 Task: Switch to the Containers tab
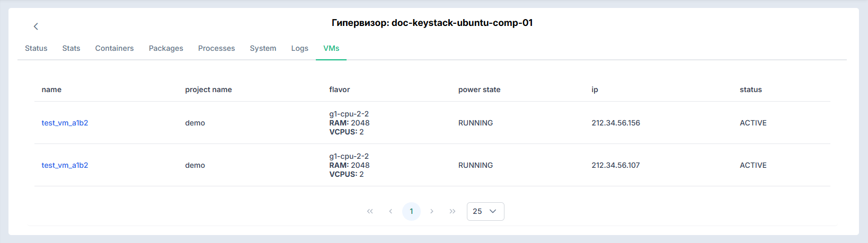(114, 48)
